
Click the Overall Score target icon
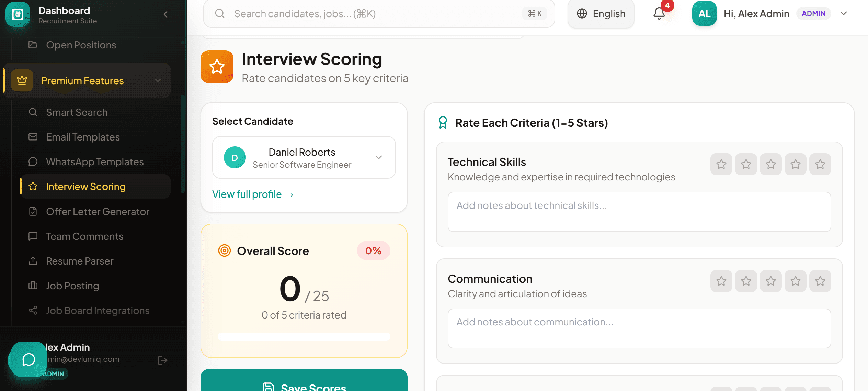pos(225,251)
